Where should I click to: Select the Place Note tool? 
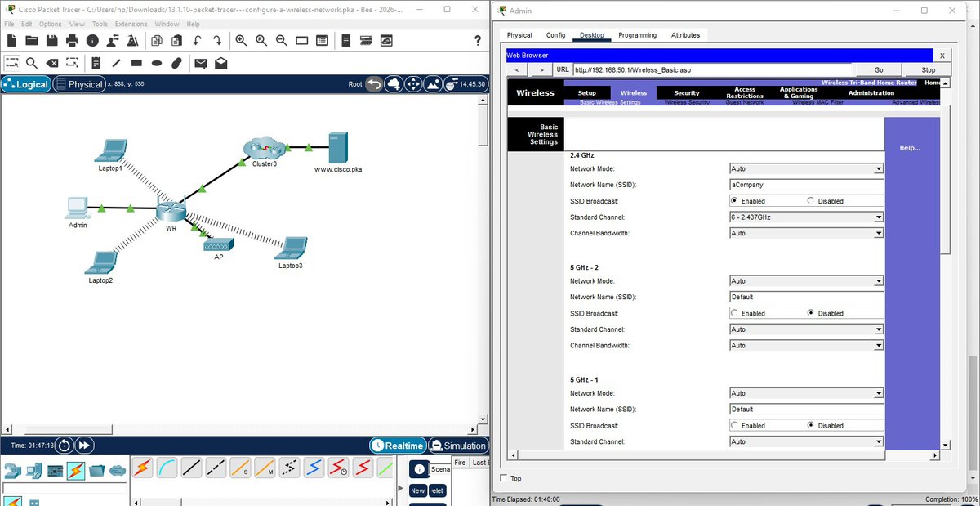point(96,62)
